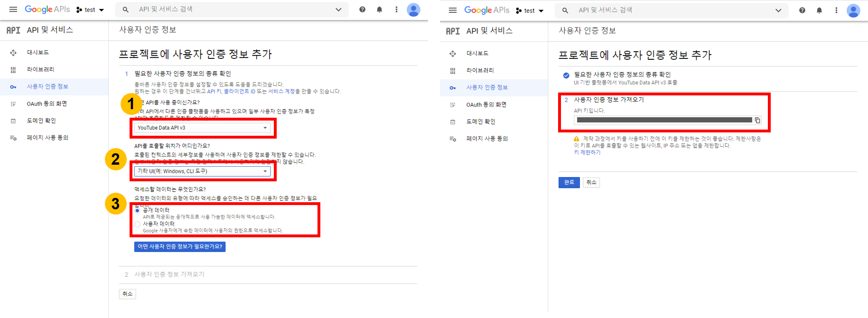Open help icon in right window
The image size is (868, 318).
802,10
